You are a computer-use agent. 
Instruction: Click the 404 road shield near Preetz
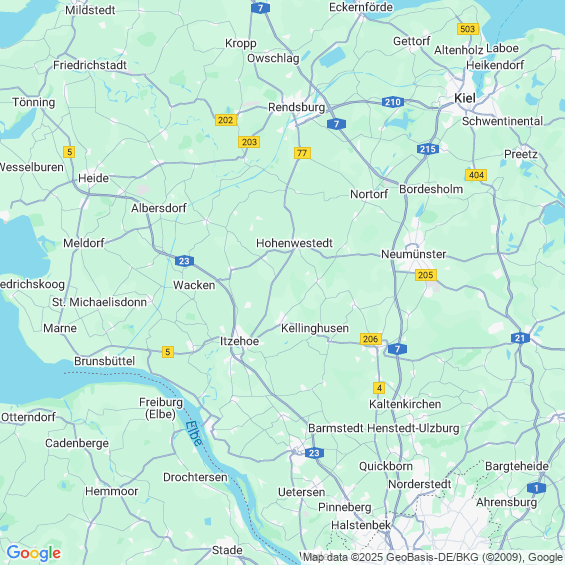coord(476,175)
